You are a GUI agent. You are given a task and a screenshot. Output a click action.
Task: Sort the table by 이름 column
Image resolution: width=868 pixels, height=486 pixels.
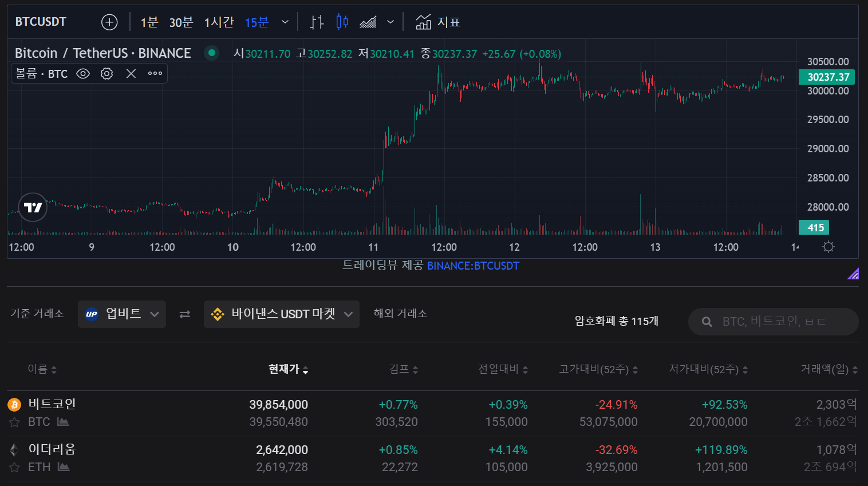click(x=42, y=369)
